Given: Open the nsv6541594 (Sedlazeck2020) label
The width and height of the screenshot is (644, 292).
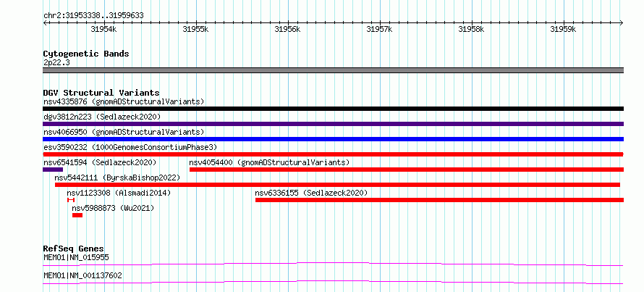Looking at the screenshot, I should [x=100, y=162].
